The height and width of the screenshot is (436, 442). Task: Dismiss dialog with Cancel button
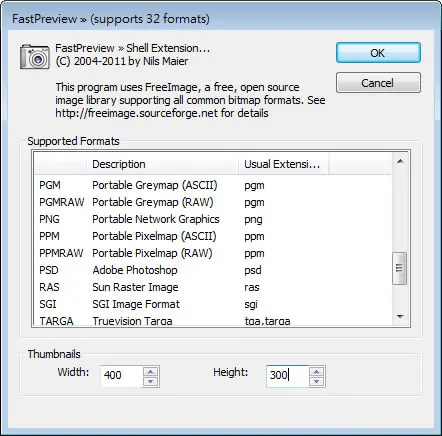coord(378,82)
